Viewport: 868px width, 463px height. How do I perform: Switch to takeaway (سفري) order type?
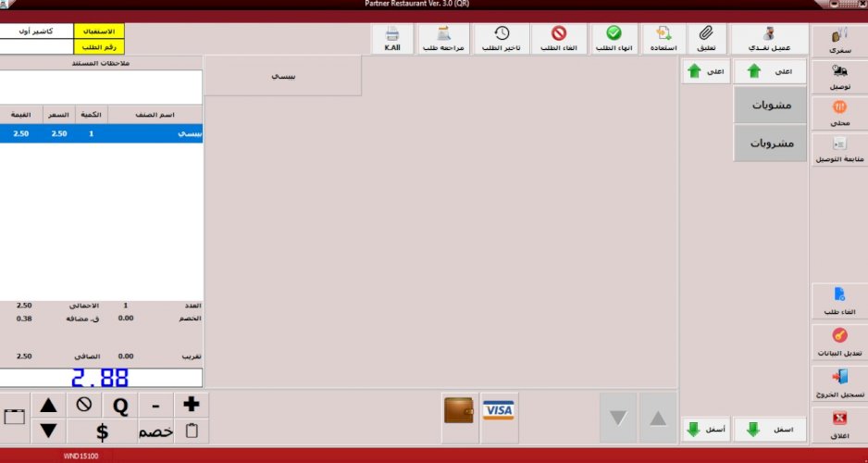click(x=838, y=38)
